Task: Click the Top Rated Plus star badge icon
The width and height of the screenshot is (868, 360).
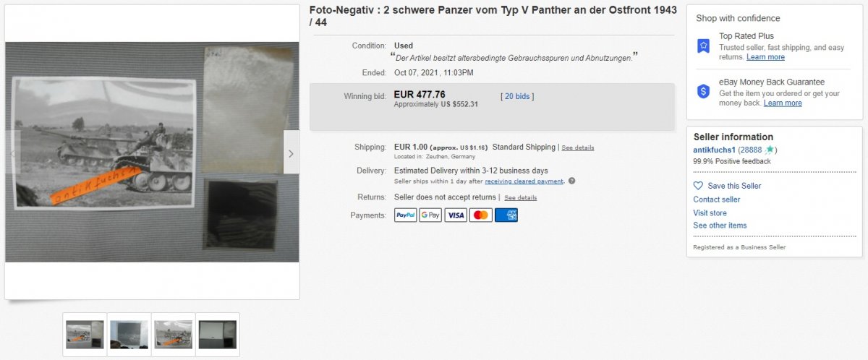Action: [703, 46]
